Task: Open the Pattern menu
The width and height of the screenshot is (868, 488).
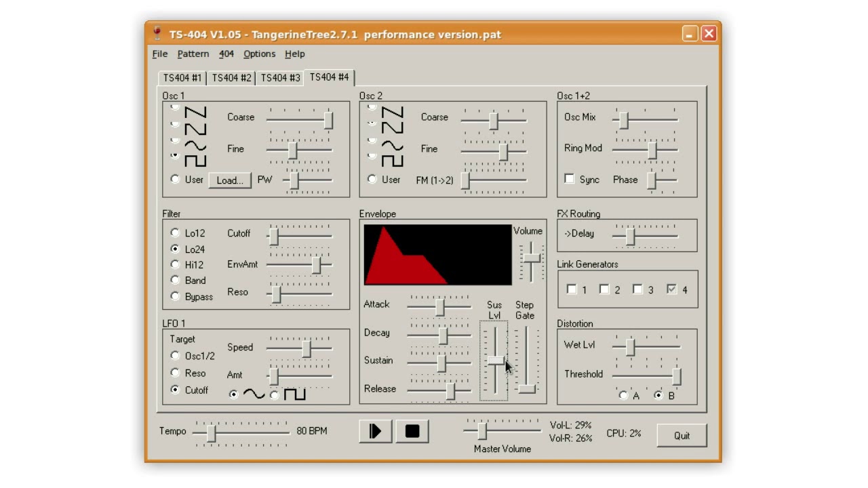Action: pyautogui.click(x=193, y=54)
